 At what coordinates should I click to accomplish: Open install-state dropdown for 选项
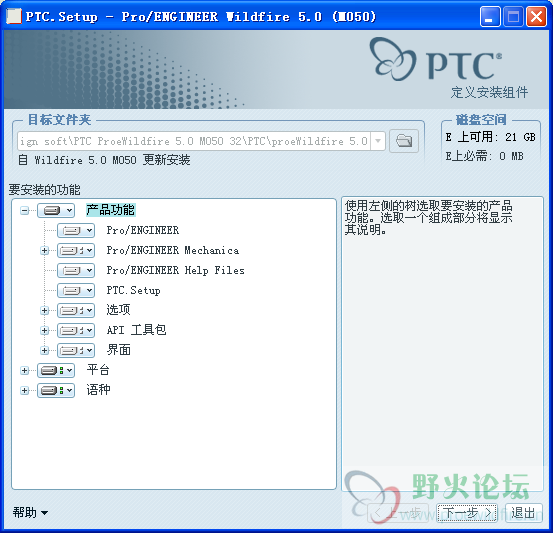coord(76,310)
